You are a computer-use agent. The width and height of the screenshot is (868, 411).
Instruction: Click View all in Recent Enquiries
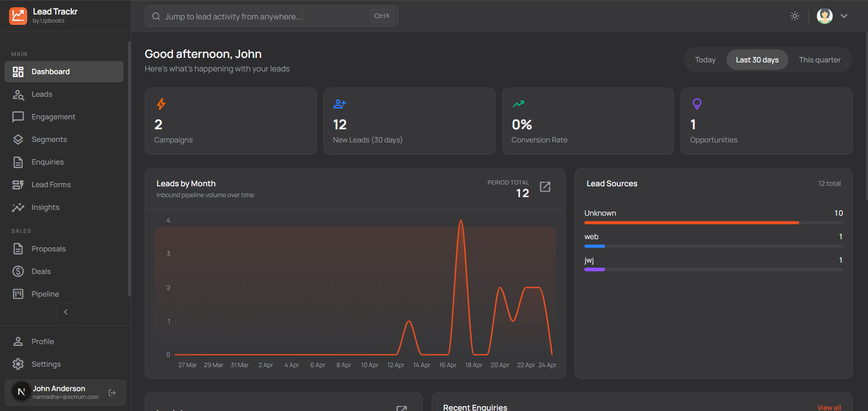(x=829, y=407)
